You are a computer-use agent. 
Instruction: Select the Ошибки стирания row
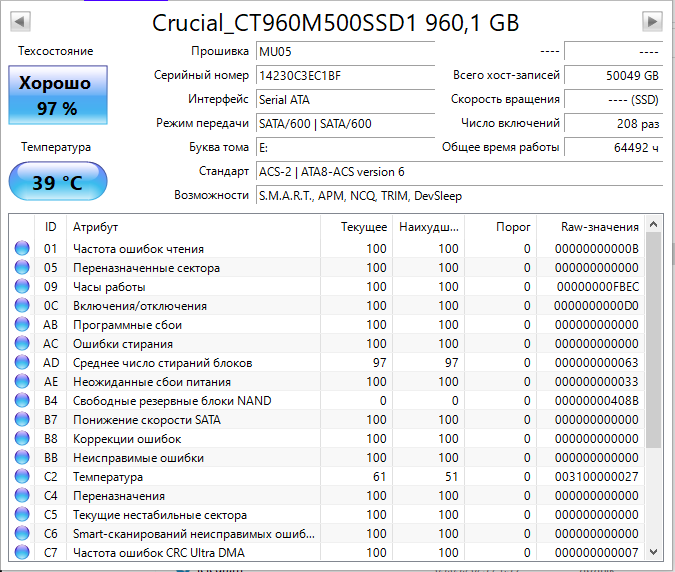point(327,343)
